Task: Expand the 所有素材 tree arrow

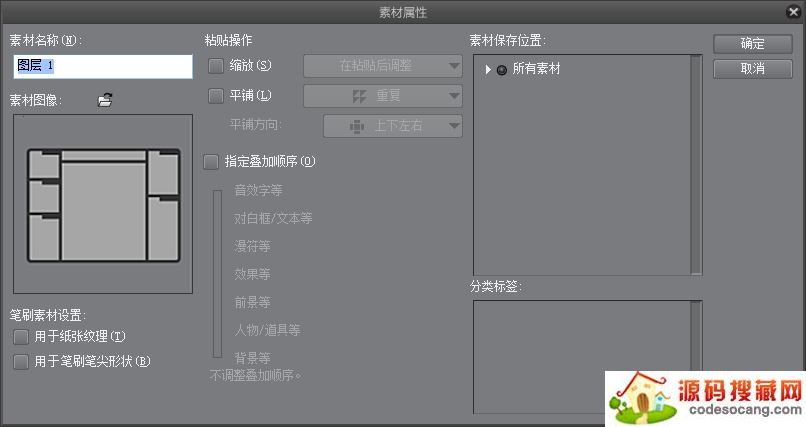Action: pos(487,69)
